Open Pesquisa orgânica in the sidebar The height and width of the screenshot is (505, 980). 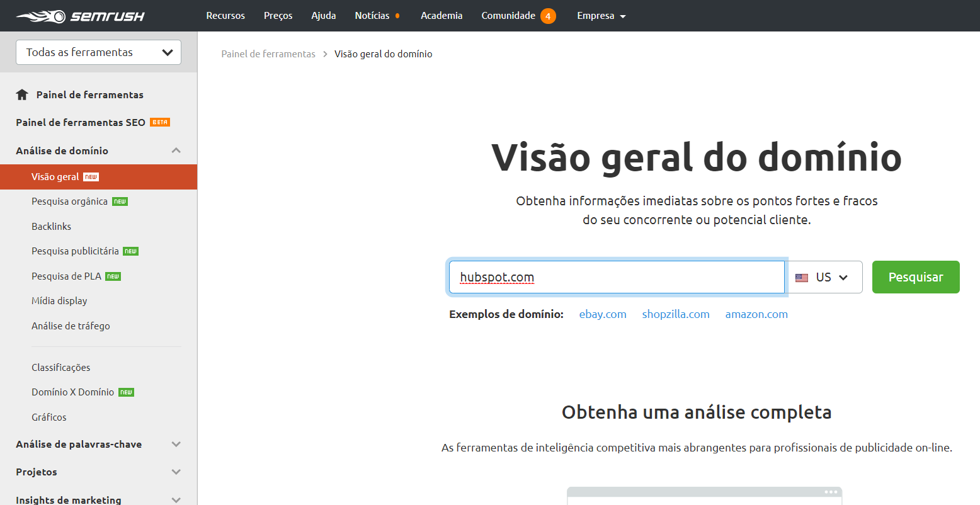coord(69,201)
